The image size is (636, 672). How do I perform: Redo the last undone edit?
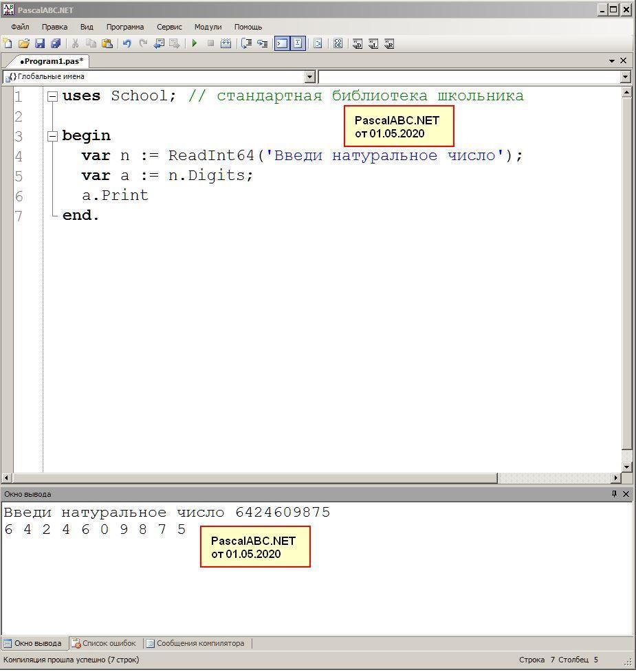[143, 43]
